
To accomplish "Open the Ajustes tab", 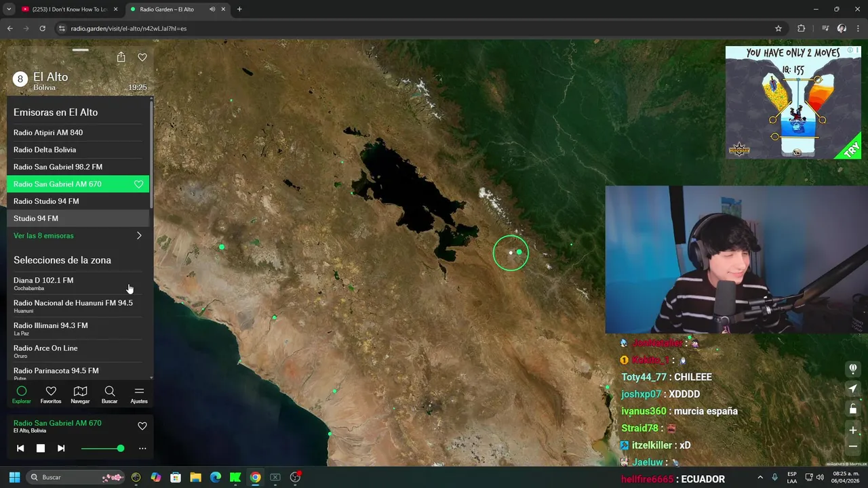I will (x=139, y=395).
